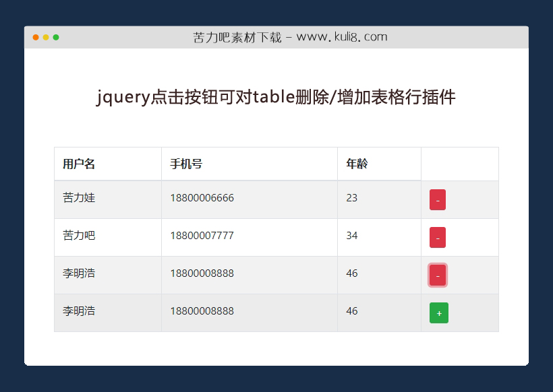Click the age 46 in the last row
The width and height of the screenshot is (553, 392).
[x=349, y=311]
